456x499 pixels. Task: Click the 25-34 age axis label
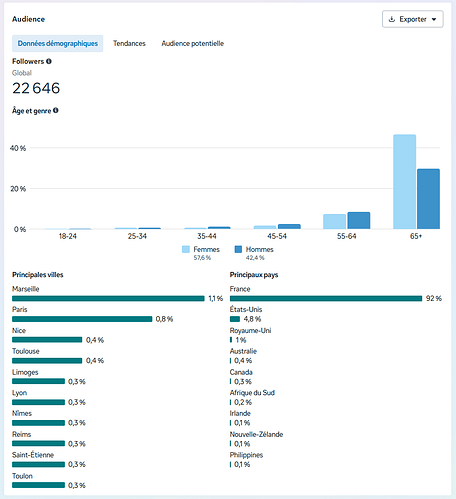point(137,236)
